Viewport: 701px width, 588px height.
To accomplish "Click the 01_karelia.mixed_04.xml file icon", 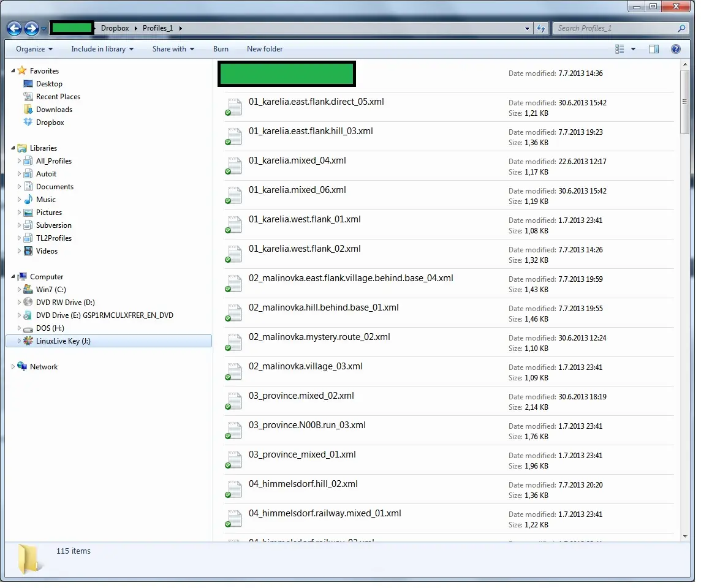I will 234,167.
